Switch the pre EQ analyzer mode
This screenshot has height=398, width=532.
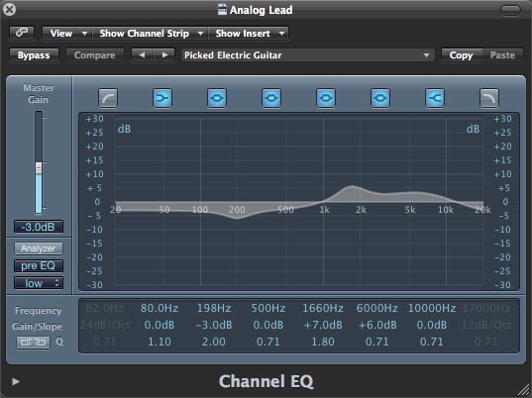click(x=39, y=265)
